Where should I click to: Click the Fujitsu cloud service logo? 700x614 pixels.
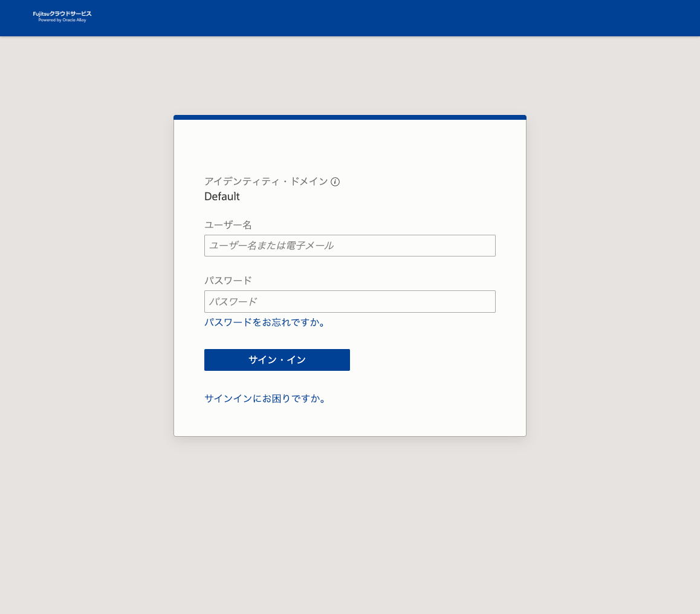point(62,16)
